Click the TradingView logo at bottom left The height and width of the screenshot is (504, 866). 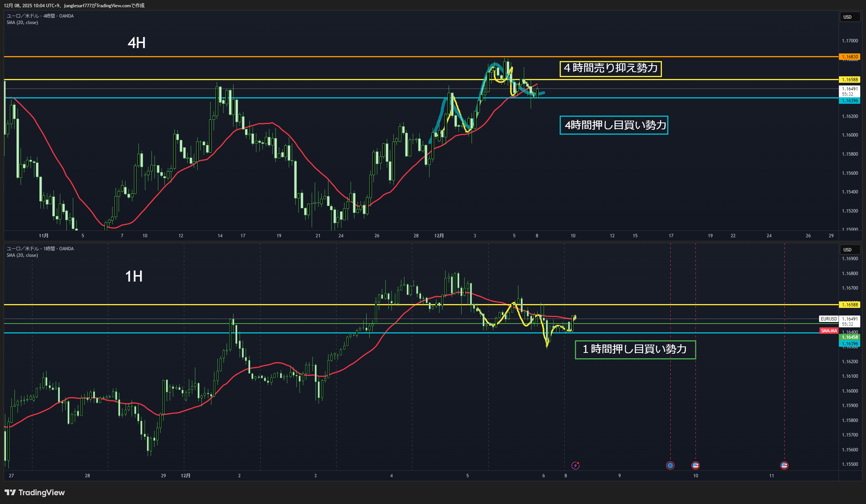coord(35,492)
